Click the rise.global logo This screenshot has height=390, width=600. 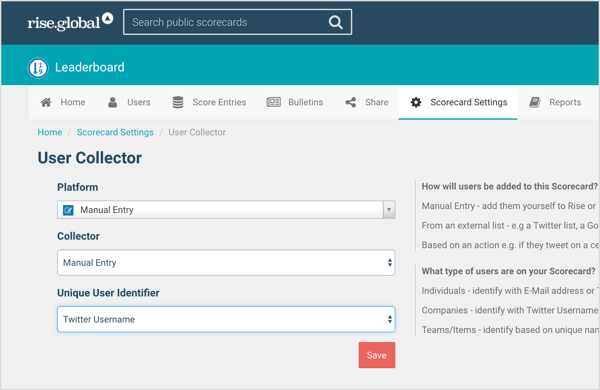tap(70, 22)
